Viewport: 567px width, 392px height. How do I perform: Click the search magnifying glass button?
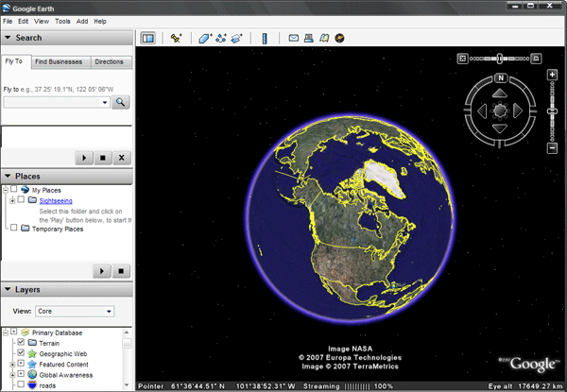click(x=120, y=102)
